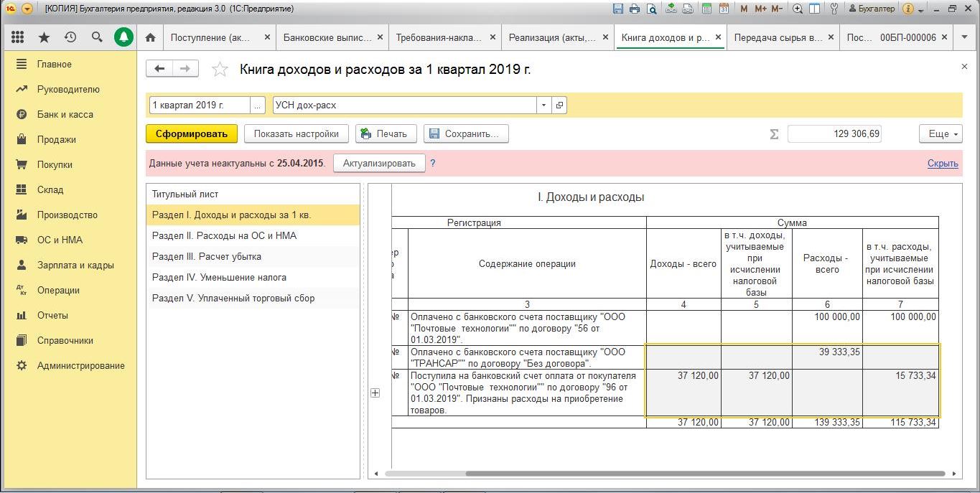Open the calculator icon in title bar
Image resolution: width=980 pixels, height=493 pixels.
point(706,9)
